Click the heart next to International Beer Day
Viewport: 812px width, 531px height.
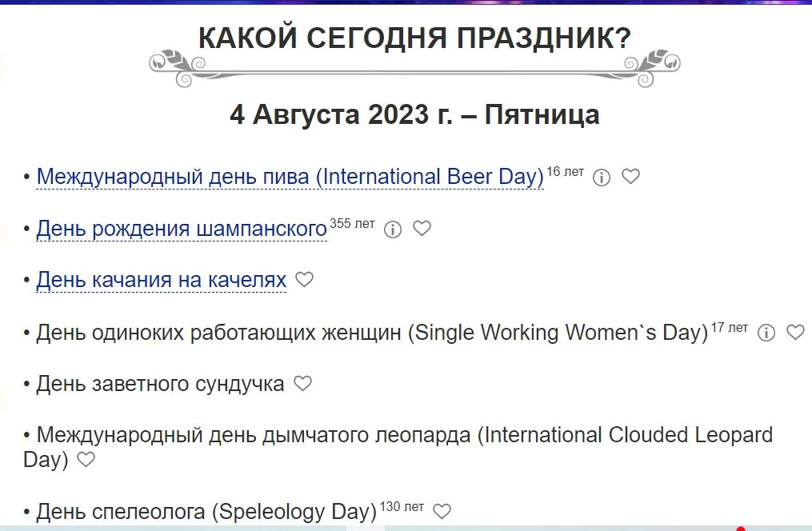[631, 177]
